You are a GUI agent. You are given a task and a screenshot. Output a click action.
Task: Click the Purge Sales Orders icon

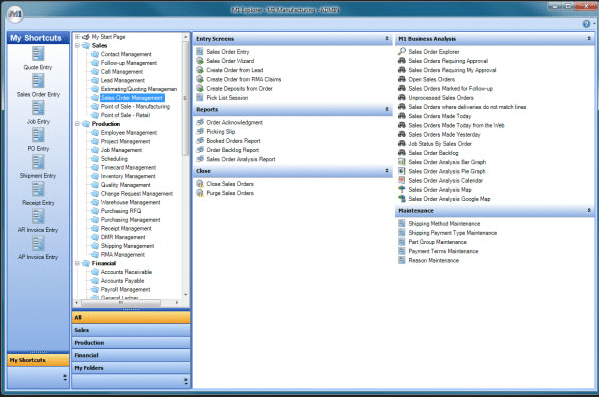pyautogui.click(x=199, y=193)
